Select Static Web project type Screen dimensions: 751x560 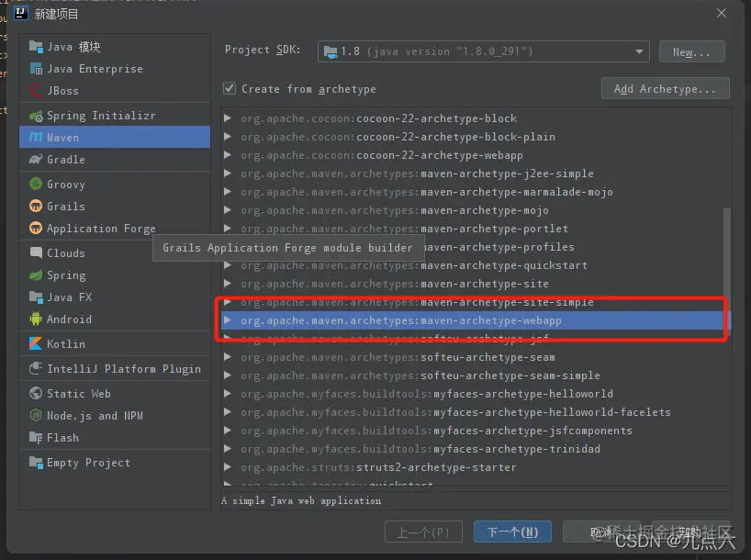115,393
